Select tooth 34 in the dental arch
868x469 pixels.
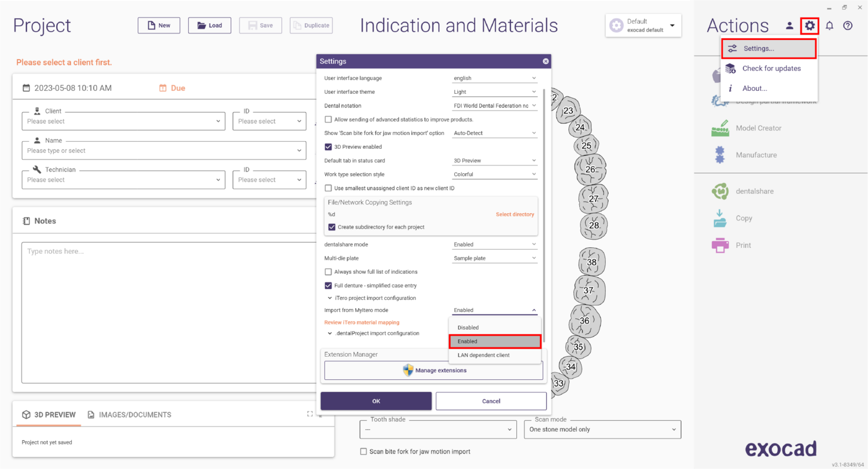[571, 367]
